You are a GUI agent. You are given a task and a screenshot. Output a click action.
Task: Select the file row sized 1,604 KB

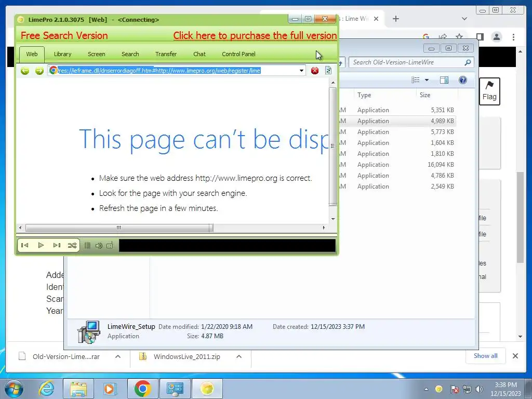tap(397, 142)
